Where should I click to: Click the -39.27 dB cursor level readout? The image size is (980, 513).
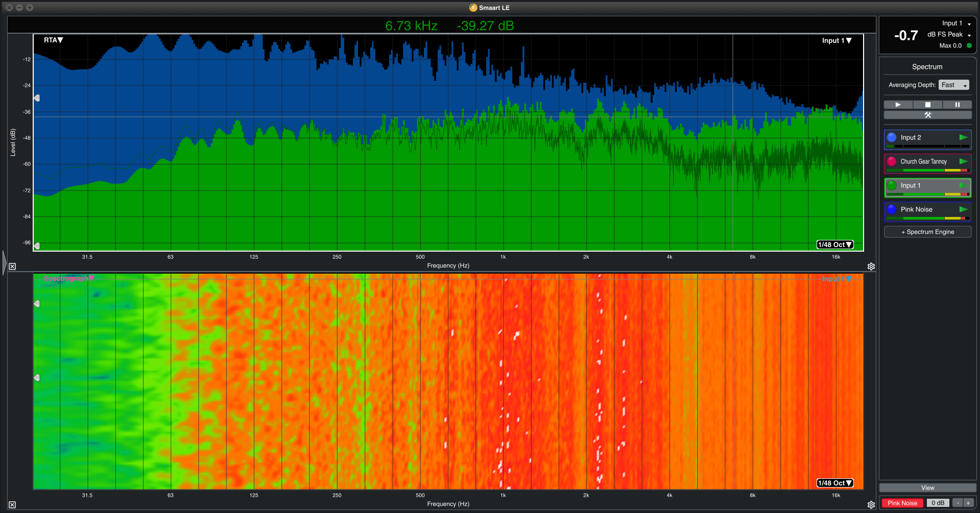click(x=485, y=26)
